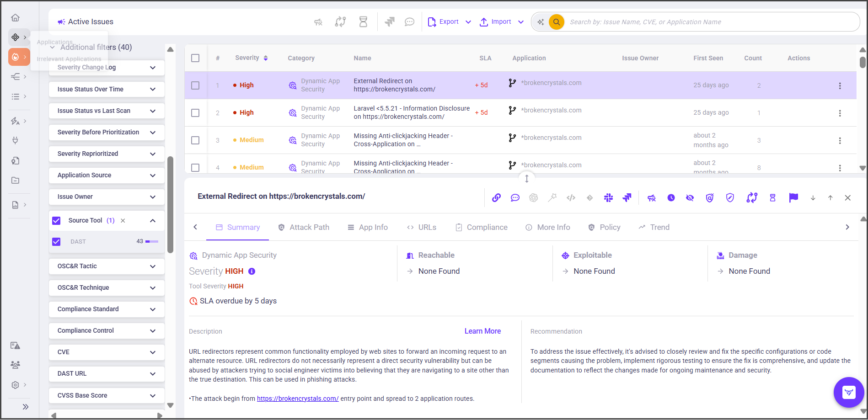This screenshot has width=868, height=420.
Task: Click the Jira icon in issue toolbar
Action: click(627, 198)
